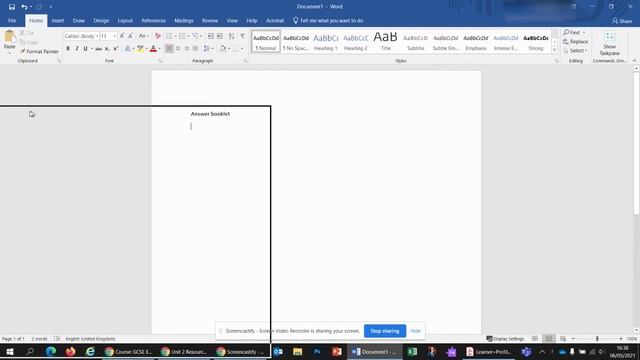Switch to the Review tab
This screenshot has width=640, height=360.
[210, 20]
